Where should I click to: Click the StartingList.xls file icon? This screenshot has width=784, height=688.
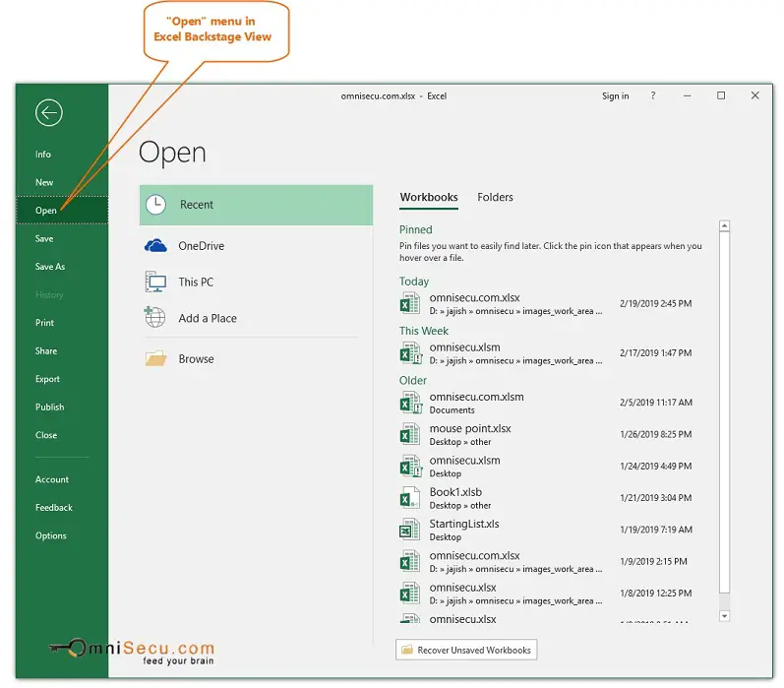tap(410, 530)
